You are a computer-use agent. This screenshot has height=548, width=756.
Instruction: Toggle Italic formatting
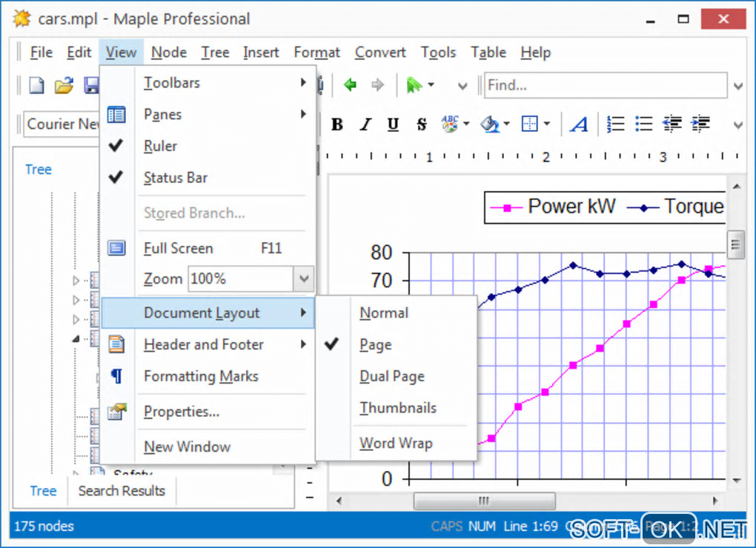tap(365, 124)
